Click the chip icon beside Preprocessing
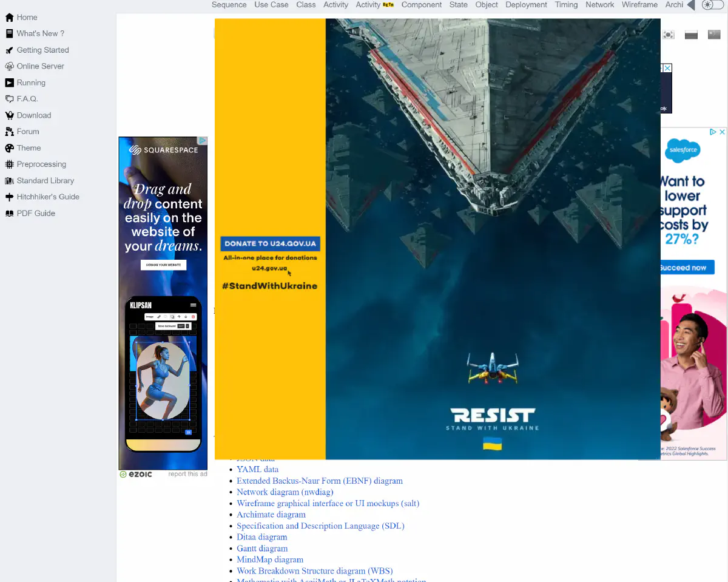 coord(9,164)
